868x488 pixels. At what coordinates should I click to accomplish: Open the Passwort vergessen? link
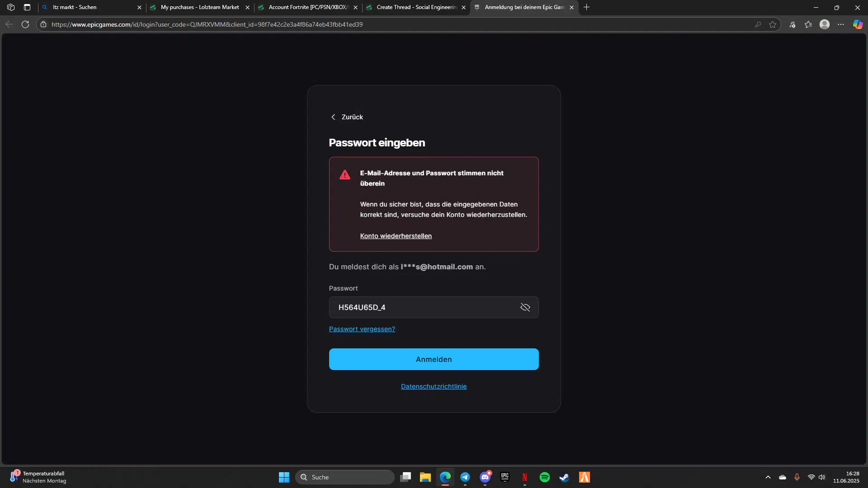(x=362, y=329)
